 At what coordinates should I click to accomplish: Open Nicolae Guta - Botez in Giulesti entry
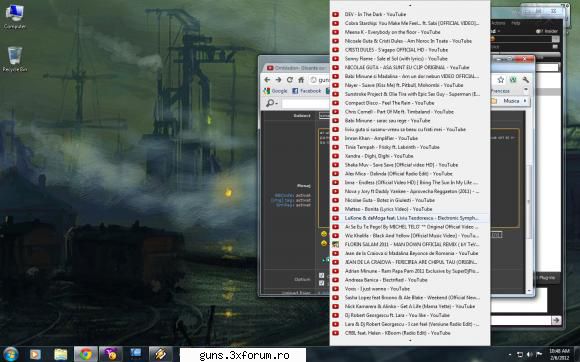coord(410,200)
